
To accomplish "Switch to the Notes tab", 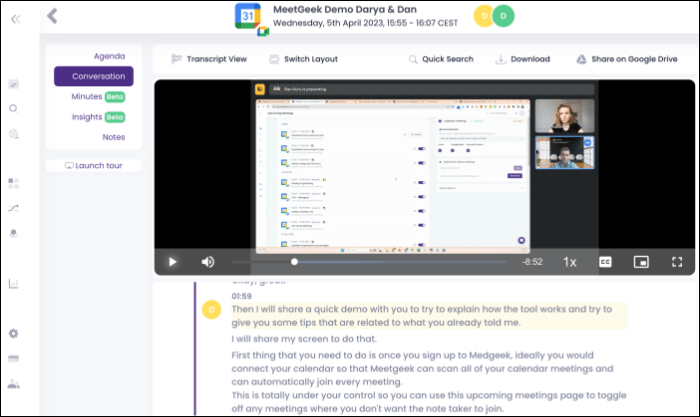I will (x=113, y=137).
